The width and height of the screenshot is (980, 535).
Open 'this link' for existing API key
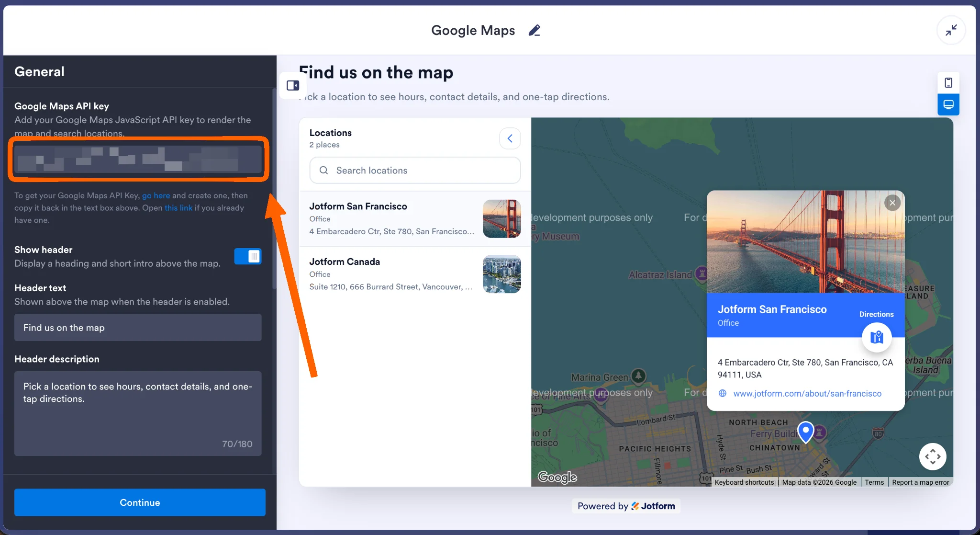coord(178,208)
